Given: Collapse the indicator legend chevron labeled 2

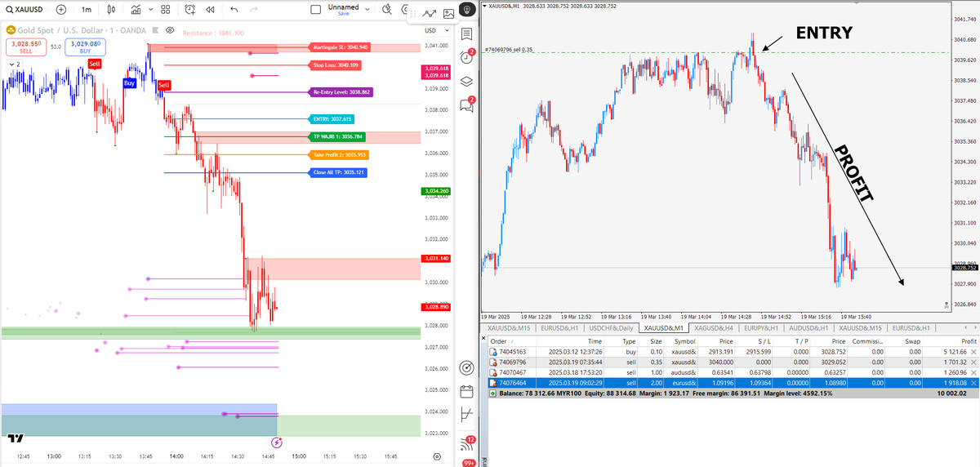Looking at the screenshot, I should 14,63.
